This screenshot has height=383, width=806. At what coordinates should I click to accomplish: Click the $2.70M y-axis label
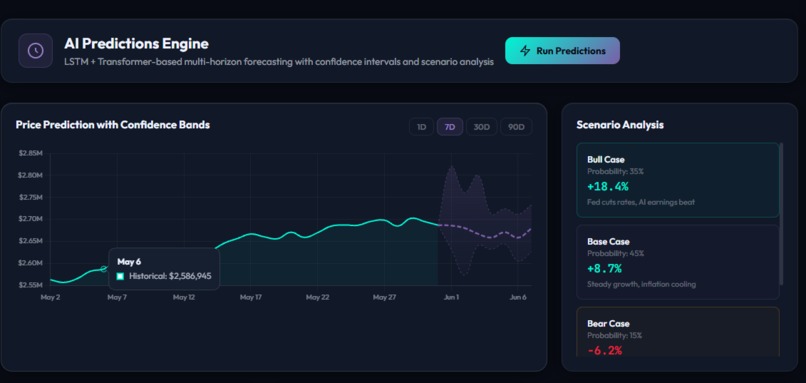click(30, 218)
